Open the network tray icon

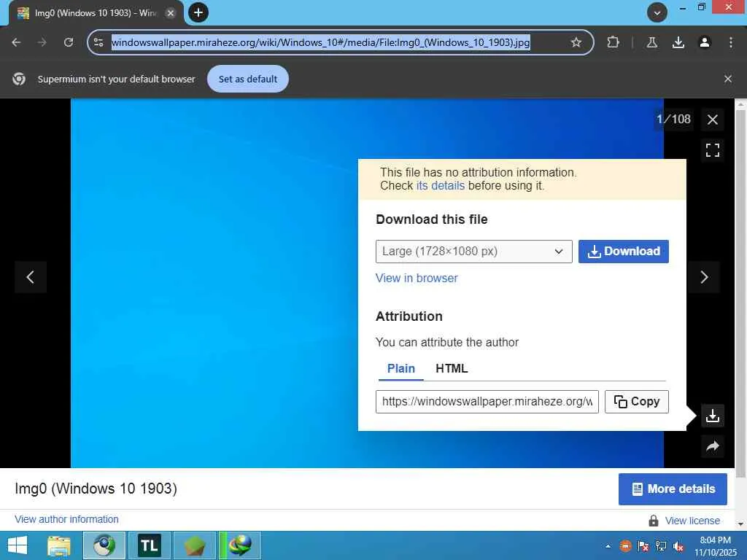click(x=660, y=546)
